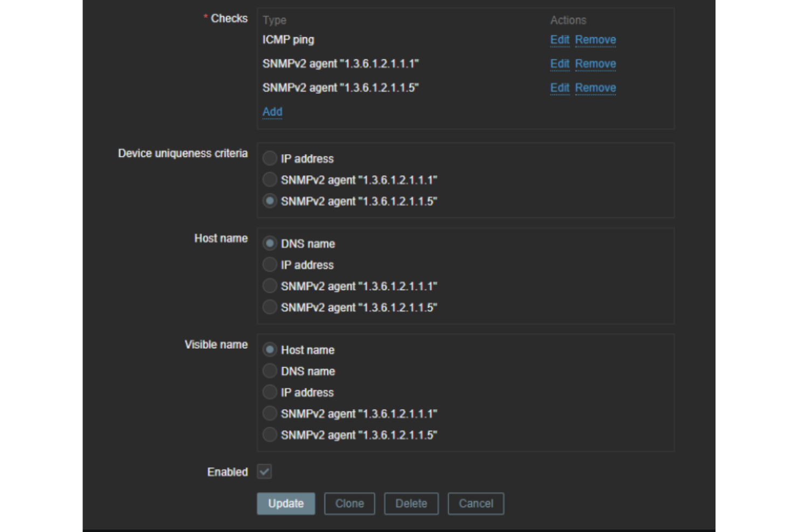Set Visible name to IP address

(x=269, y=392)
